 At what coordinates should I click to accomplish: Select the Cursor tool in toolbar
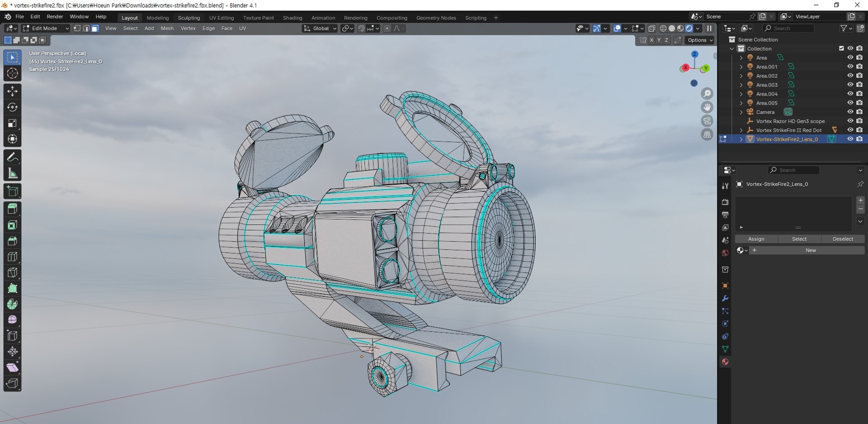coord(12,73)
